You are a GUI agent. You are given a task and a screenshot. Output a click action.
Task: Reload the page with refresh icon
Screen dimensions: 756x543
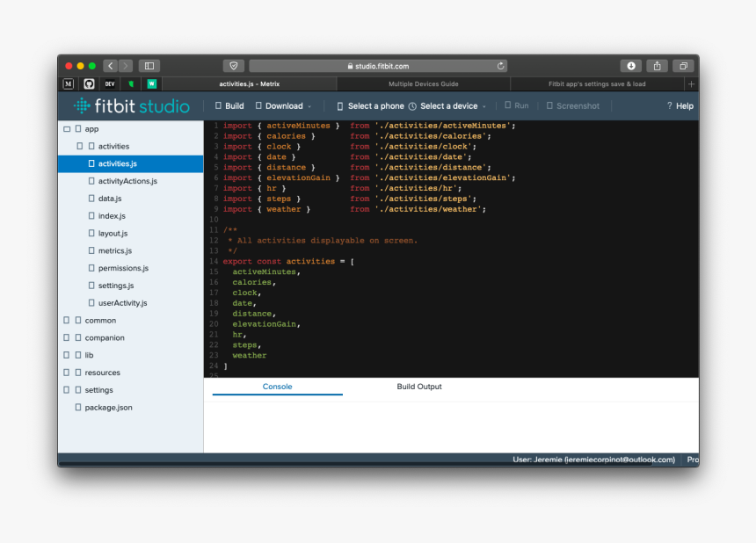501,66
